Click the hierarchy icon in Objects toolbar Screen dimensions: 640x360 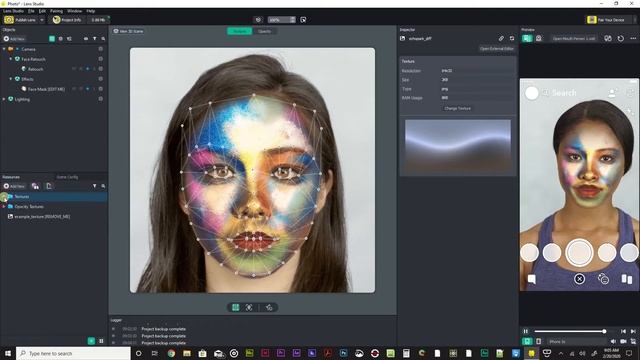(69, 39)
